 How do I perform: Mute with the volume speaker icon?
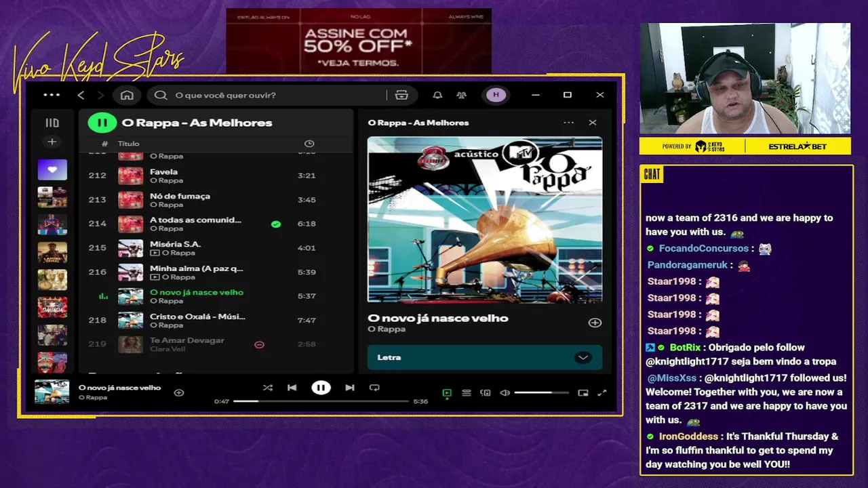coord(505,392)
